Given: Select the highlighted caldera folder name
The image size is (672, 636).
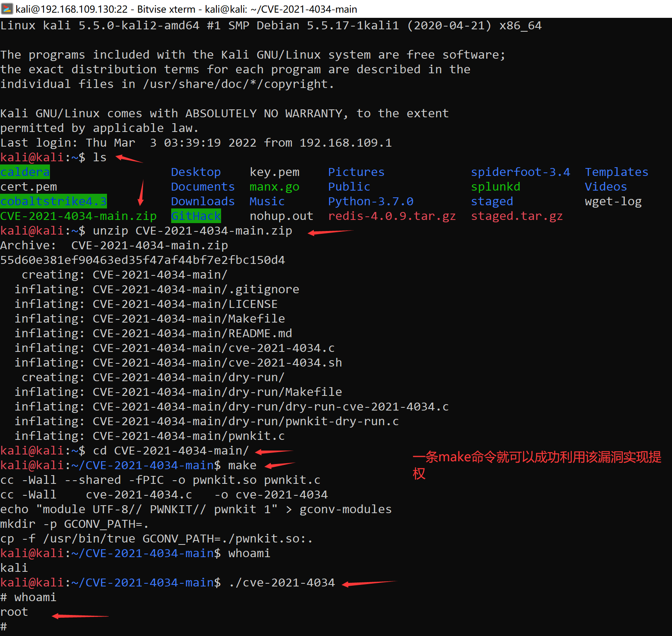Looking at the screenshot, I should click(25, 172).
